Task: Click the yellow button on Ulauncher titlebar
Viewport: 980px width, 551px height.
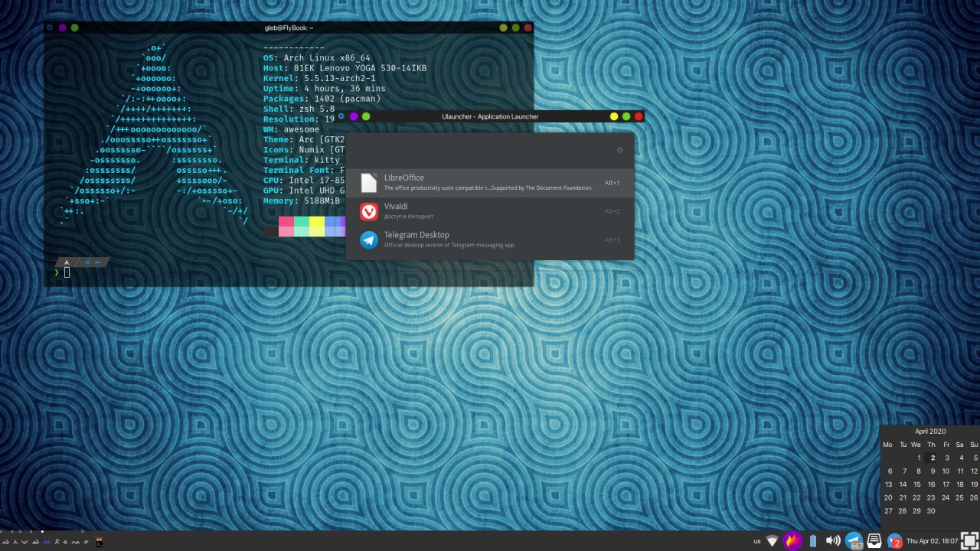Action: (614, 116)
